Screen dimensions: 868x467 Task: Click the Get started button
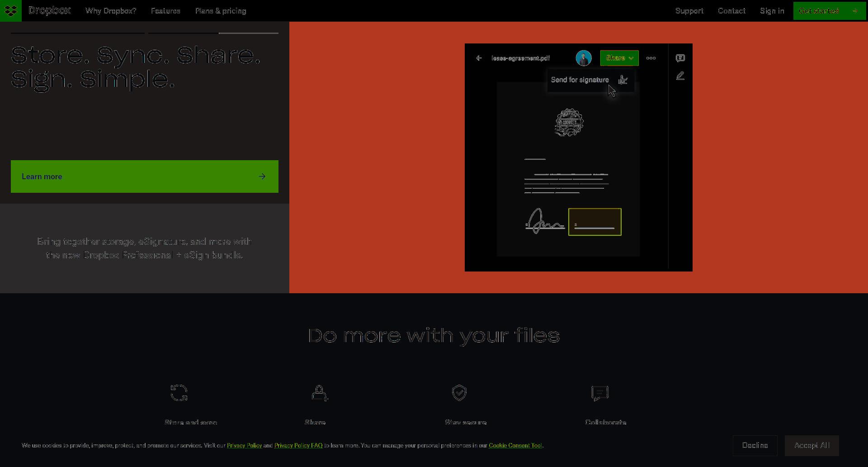point(830,11)
